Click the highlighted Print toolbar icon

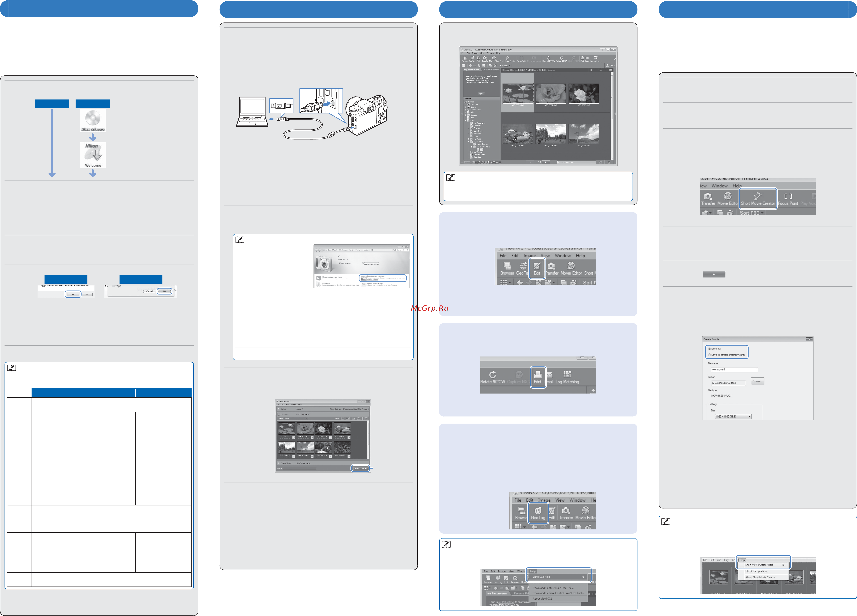point(537,377)
